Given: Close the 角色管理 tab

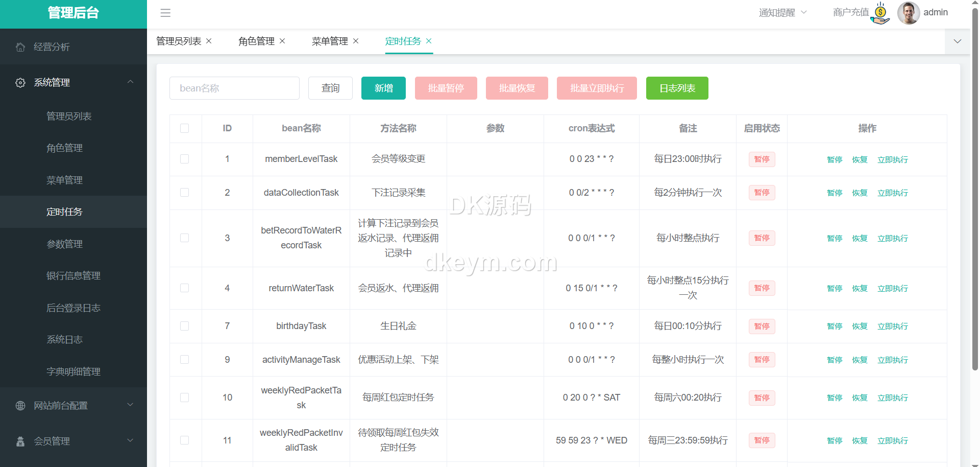Looking at the screenshot, I should [282, 41].
